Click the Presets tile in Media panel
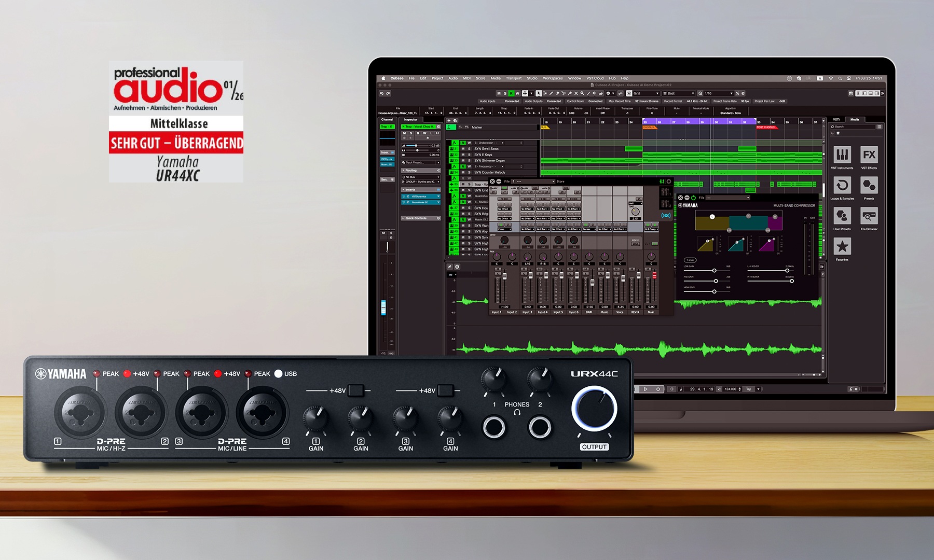The image size is (934, 560). [x=869, y=186]
